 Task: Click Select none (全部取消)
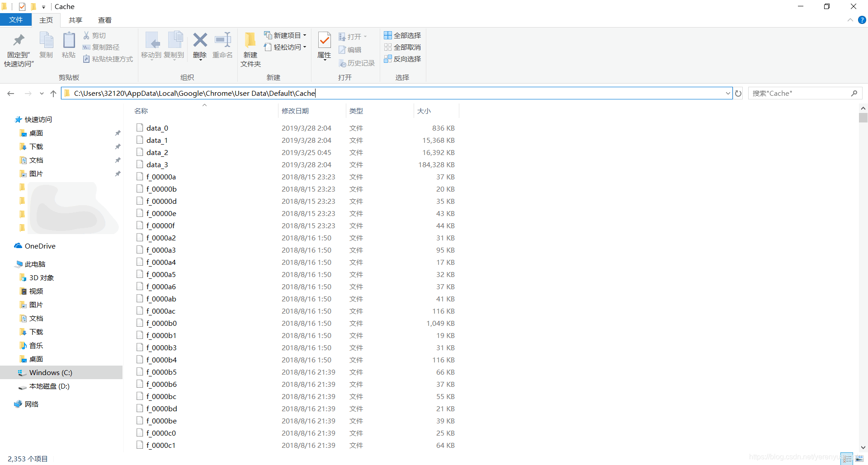click(402, 47)
